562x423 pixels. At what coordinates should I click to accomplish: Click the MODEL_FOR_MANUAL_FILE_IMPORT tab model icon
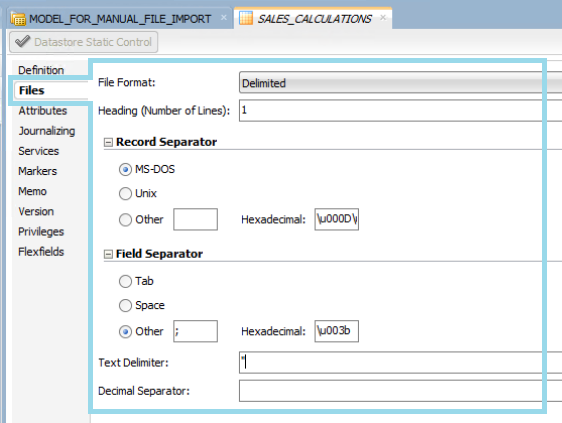pos(18,18)
